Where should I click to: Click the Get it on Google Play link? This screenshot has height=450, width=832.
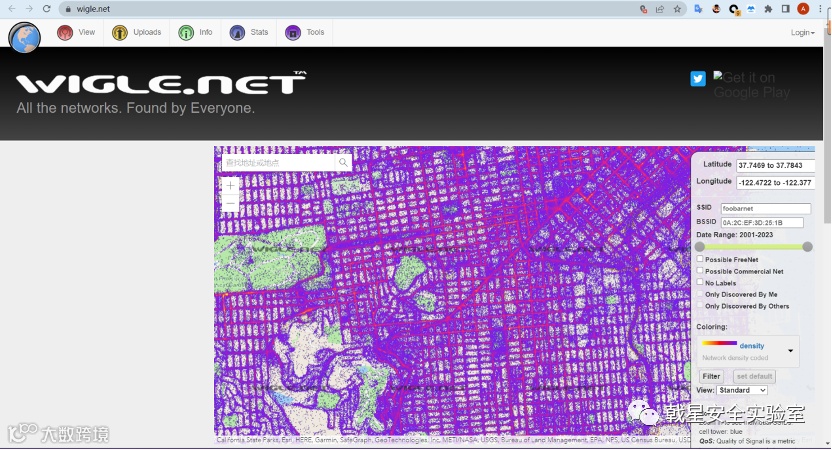751,85
